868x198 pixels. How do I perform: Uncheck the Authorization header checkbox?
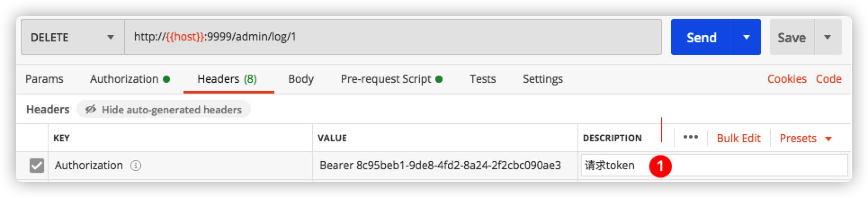(x=37, y=166)
